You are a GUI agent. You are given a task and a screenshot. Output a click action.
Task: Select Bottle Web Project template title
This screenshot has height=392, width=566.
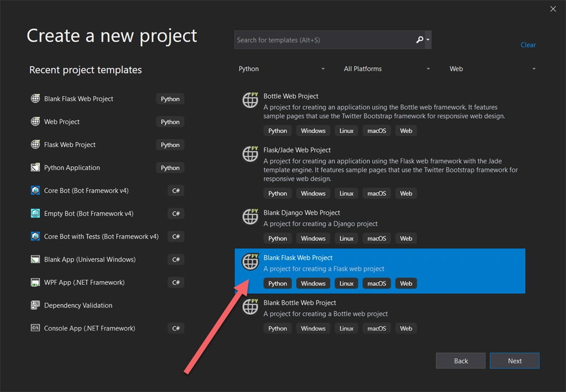tap(291, 96)
